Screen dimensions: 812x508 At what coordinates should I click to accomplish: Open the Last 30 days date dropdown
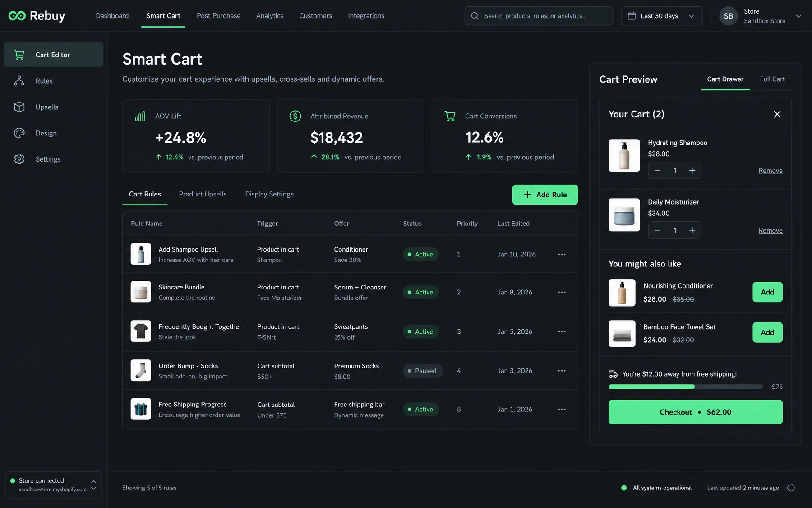[x=661, y=16]
